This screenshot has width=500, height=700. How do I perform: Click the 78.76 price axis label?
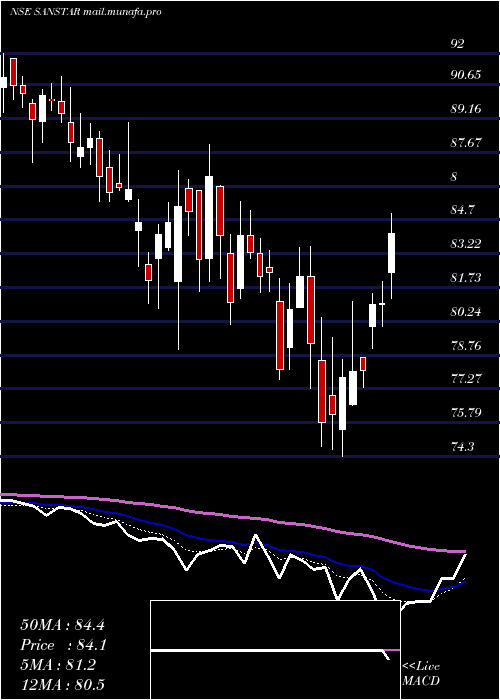click(x=466, y=346)
